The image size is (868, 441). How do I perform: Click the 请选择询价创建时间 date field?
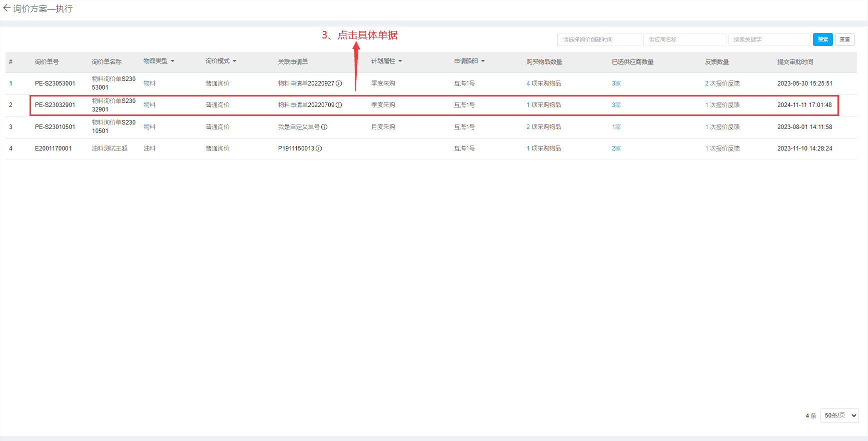tap(599, 39)
